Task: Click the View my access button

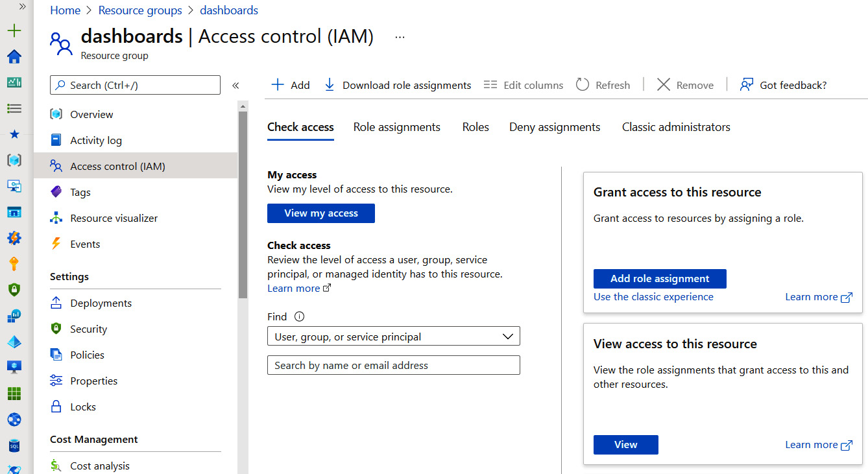Action: click(321, 213)
